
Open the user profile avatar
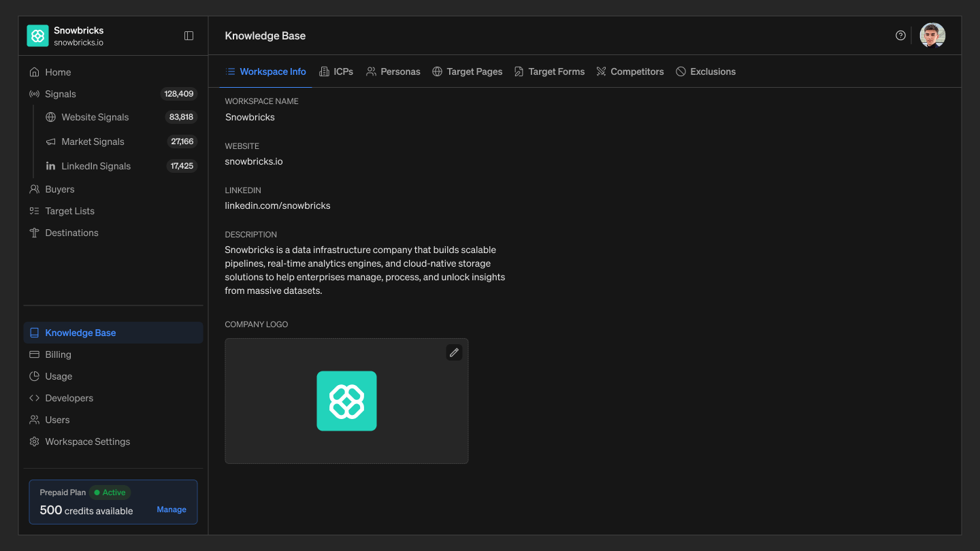point(932,35)
